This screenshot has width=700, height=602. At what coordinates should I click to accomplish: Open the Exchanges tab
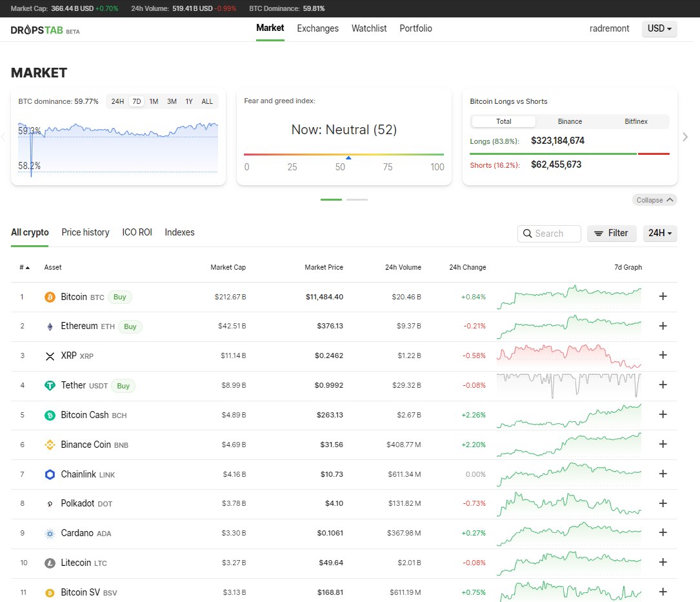click(318, 28)
